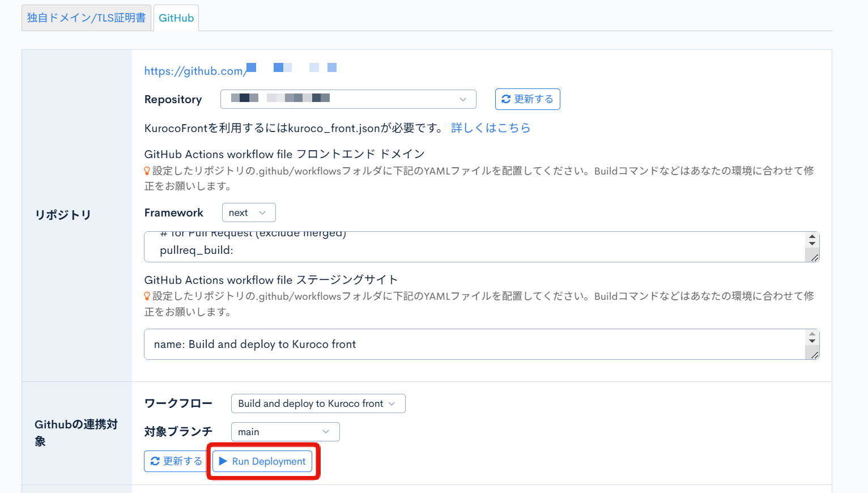Select the GitHub tab

(x=176, y=18)
